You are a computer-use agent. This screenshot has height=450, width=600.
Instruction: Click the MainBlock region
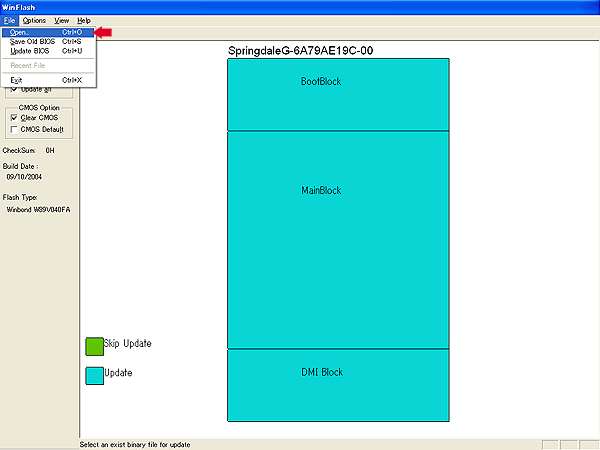(338, 240)
